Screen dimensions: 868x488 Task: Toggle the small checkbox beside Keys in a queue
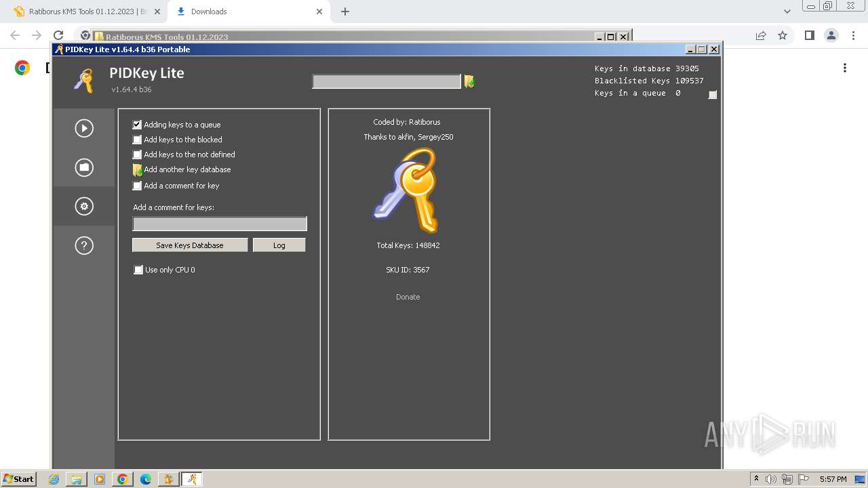713,95
